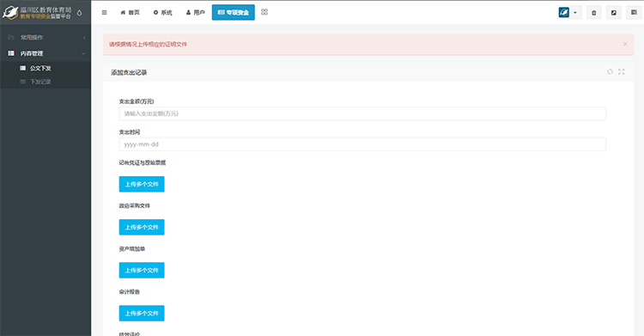Open the 系统 system tab
The width and height of the screenshot is (644, 336).
[162, 12]
